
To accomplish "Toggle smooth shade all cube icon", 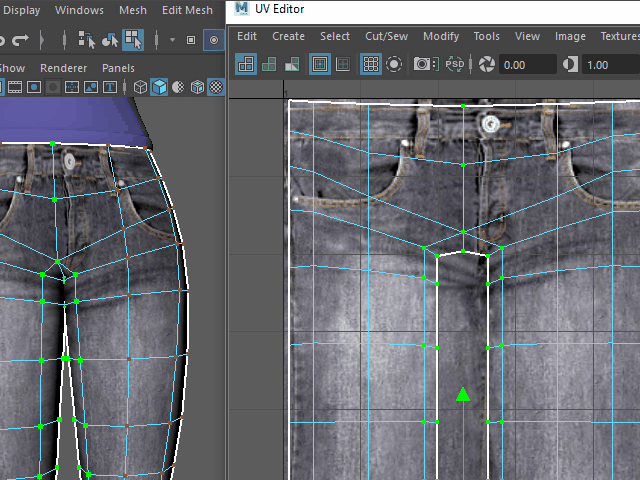I will pos(159,87).
